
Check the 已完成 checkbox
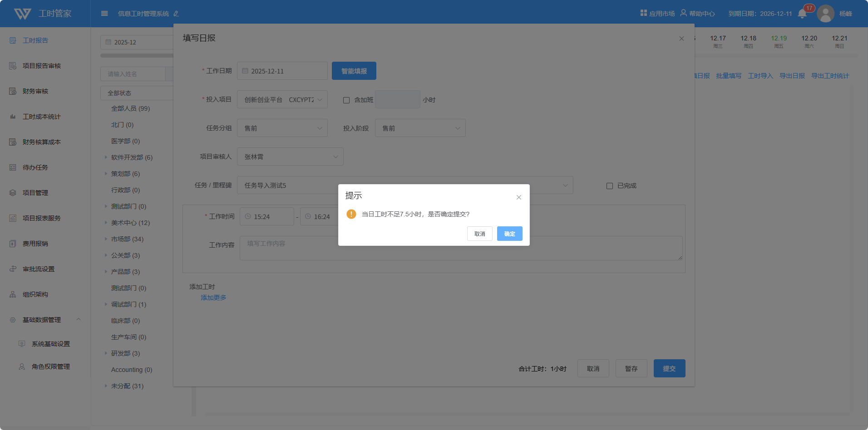click(x=610, y=186)
